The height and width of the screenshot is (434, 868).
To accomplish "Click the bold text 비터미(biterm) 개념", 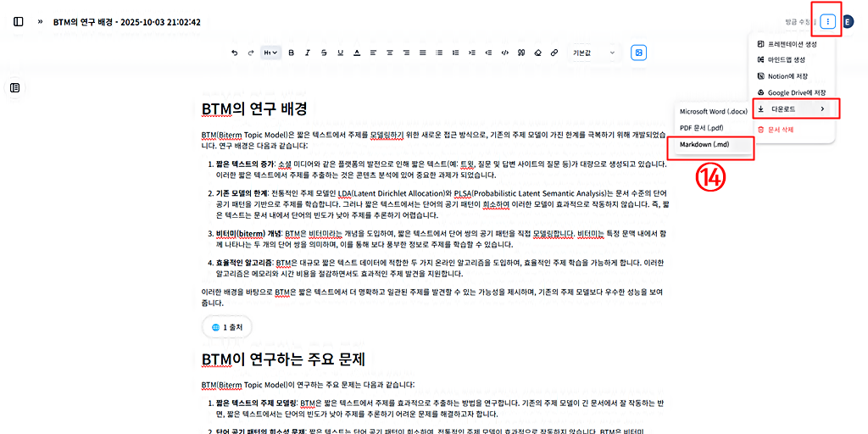I will [x=248, y=234].
